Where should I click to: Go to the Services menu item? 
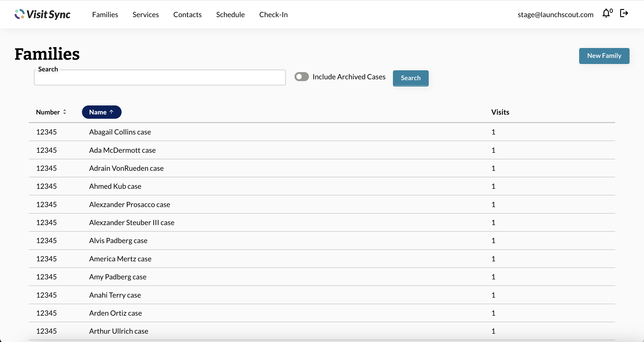[145, 14]
